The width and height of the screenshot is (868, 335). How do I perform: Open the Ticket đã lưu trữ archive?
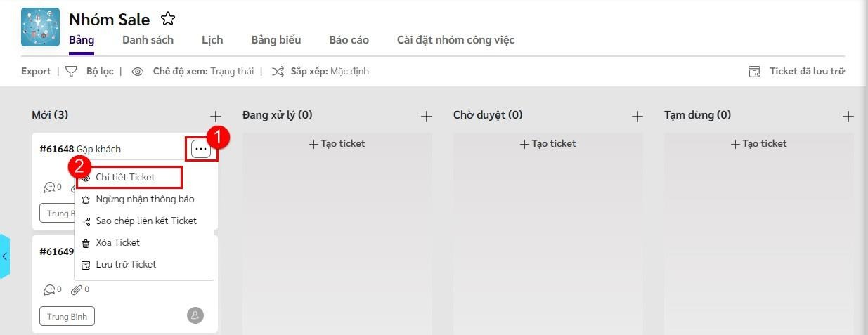796,71
